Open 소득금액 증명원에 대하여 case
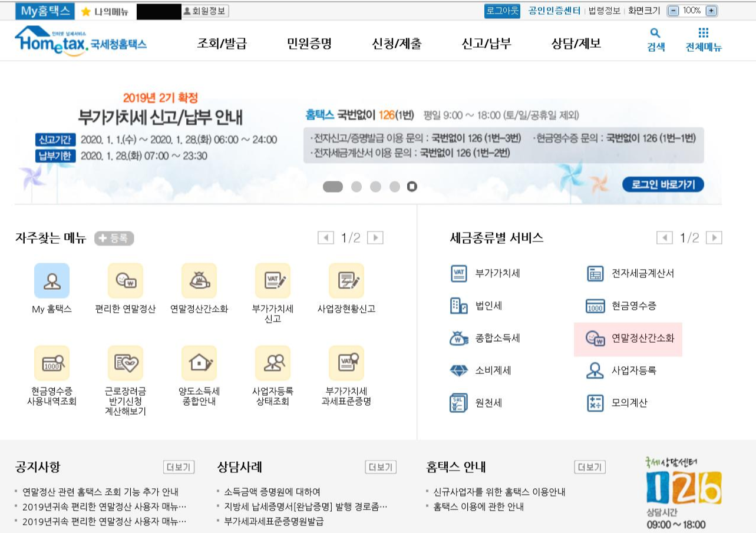 [272, 492]
